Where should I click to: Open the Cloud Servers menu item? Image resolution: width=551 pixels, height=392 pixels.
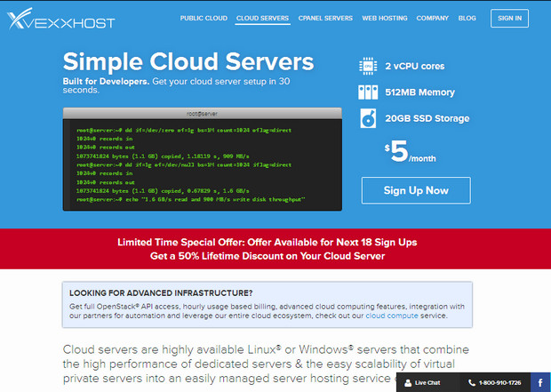pyautogui.click(x=262, y=19)
